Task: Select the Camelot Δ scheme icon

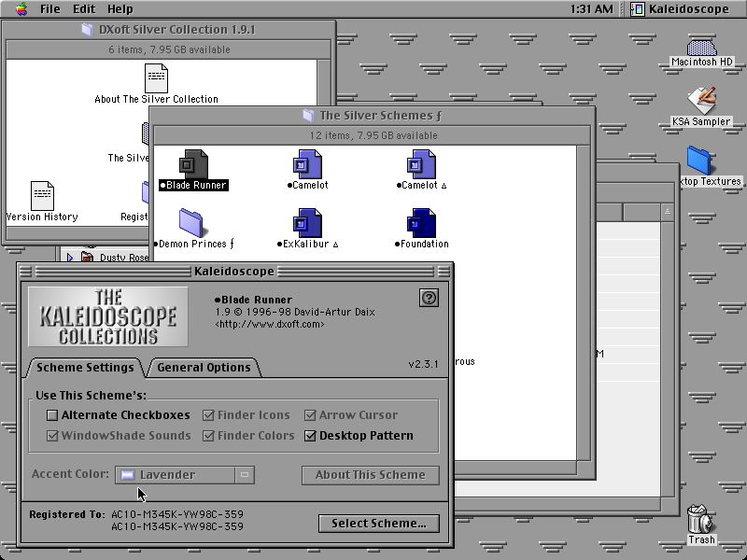Action: tap(421, 164)
